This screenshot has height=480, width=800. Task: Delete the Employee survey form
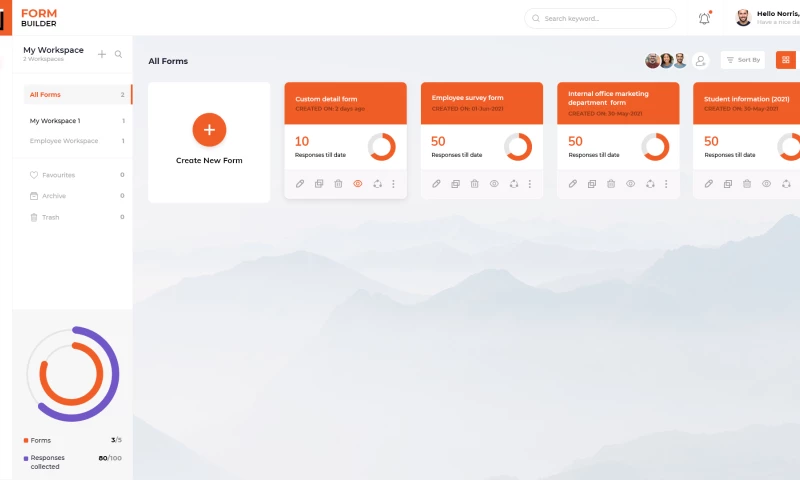474,184
